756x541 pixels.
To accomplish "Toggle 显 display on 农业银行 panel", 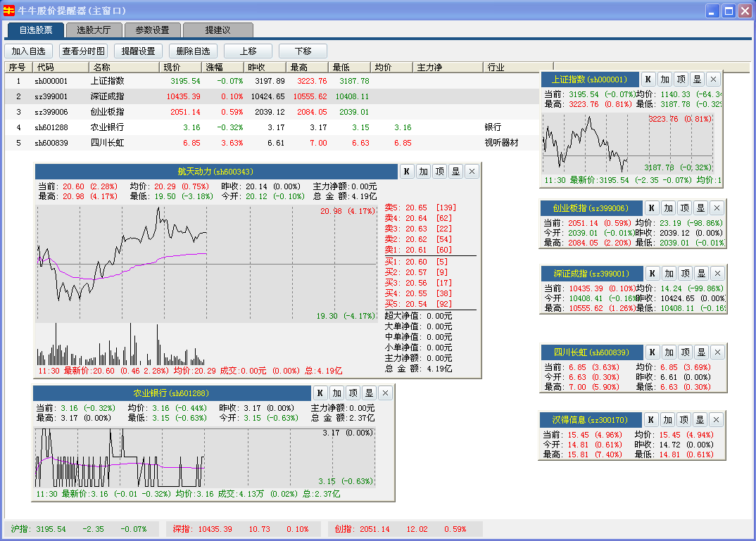I will [369, 393].
